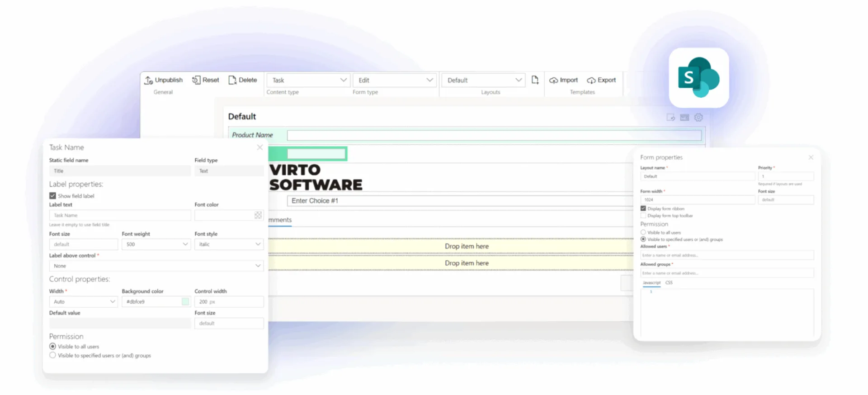This screenshot has height=395, width=868.
Task: Switch to the Javascript tab
Action: [651, 283]
